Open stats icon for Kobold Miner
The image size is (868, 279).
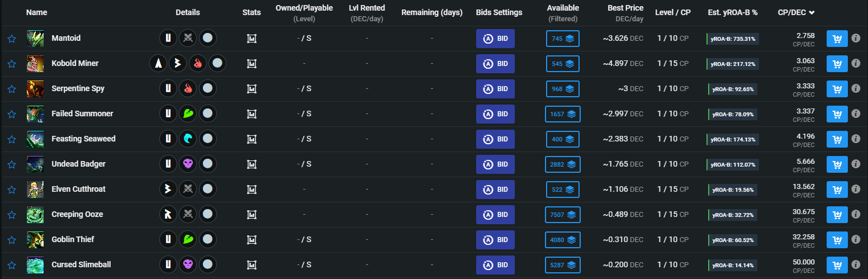coord(252,64)
